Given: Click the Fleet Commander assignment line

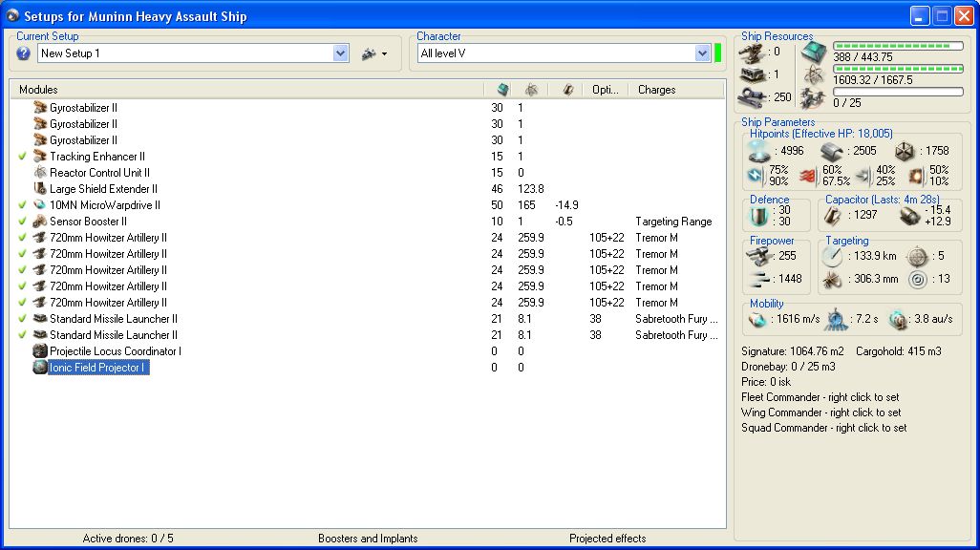Looking at the screenshot, I should click(x=820, y=397).
